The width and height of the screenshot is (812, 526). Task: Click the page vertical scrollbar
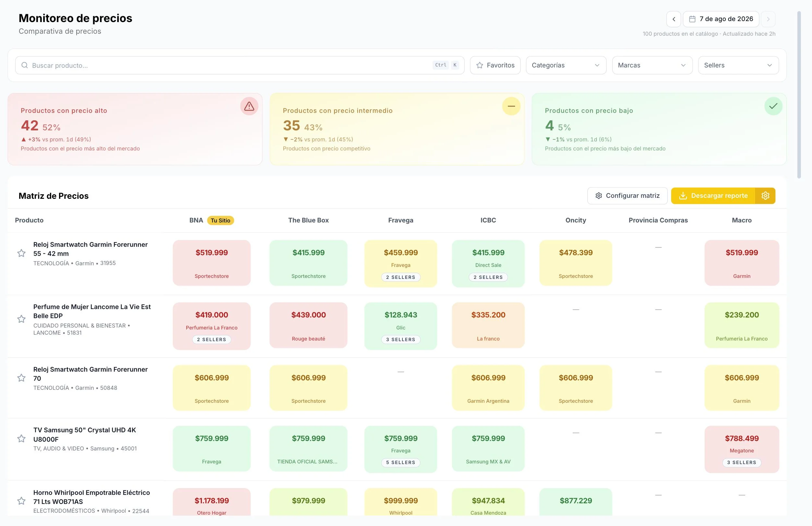click(x=799, y=95)
